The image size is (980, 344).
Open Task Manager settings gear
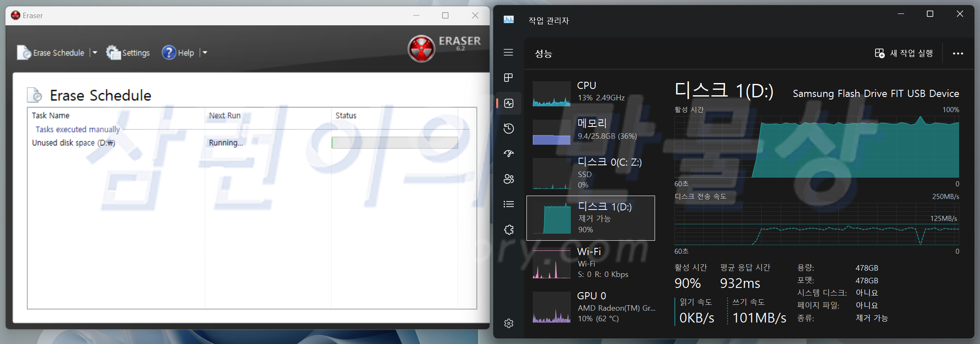[x=508, y=323]
